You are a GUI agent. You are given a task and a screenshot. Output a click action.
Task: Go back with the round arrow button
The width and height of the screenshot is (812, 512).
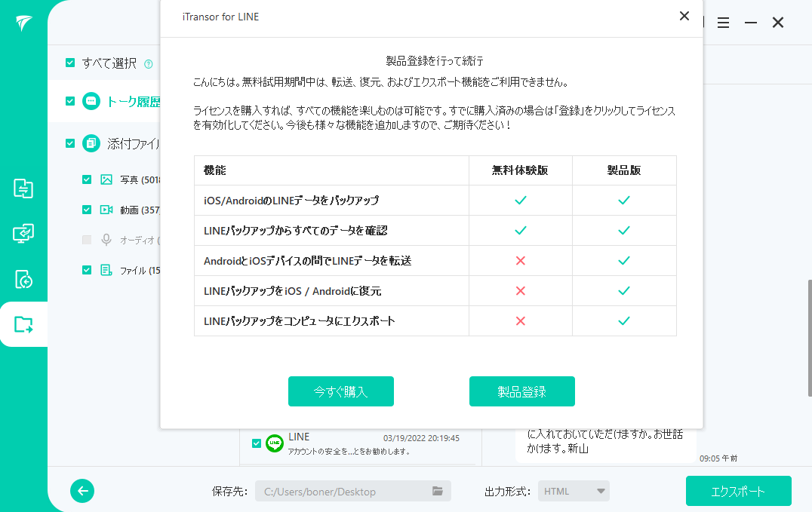pyautogui.click(x=82, y=491)
